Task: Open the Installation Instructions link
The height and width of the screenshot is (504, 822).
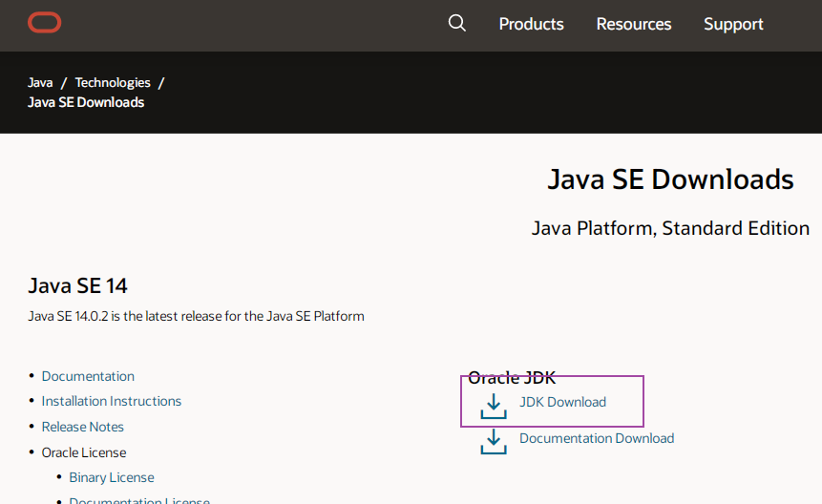Action: point(112,401)
